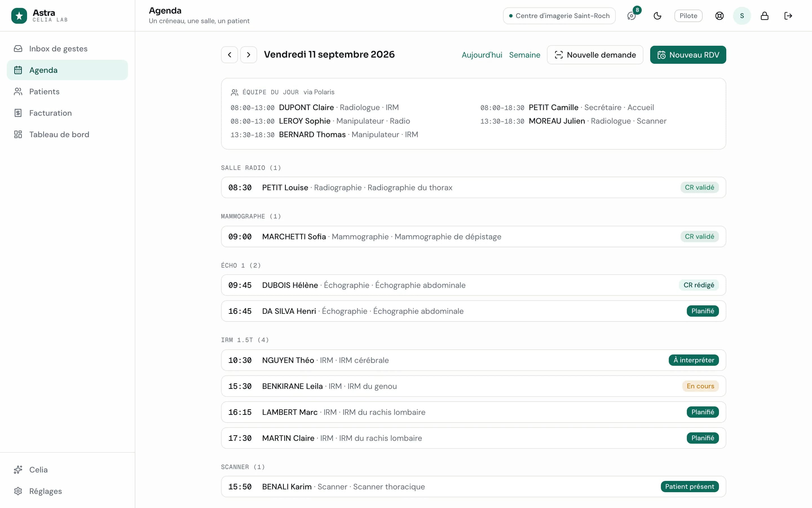The height and width of the screenshot is (508, 812).
Task: Open the 08:30 PETIT Louise appointment
Action: [x=473, y=187]
